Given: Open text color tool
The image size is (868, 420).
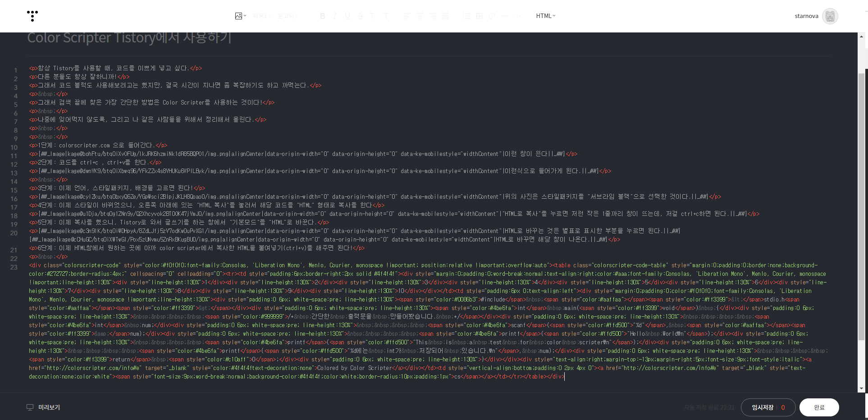Looking at the screenshot, I should [372, 16].
